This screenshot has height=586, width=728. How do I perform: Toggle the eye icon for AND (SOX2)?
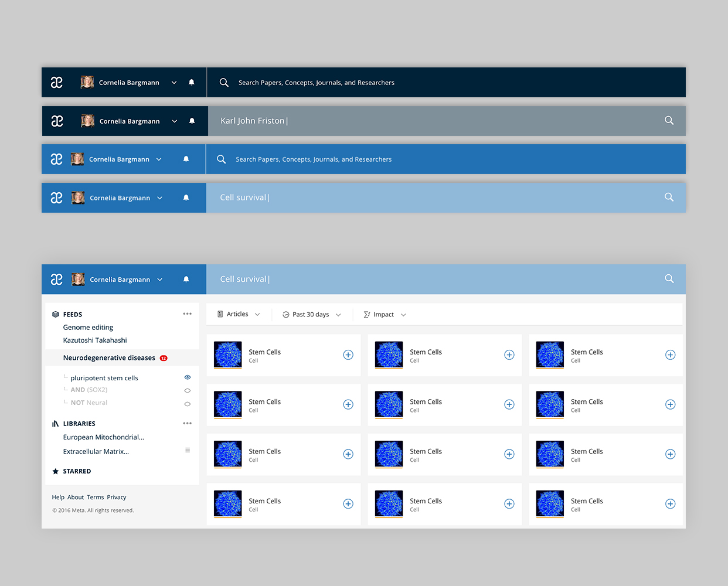click(188, 390)
